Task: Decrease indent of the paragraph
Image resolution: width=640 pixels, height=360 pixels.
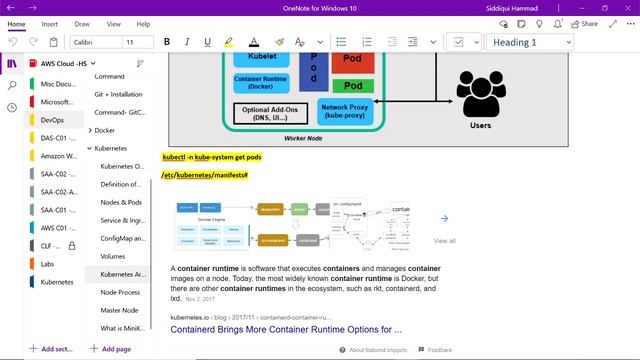Action: click(392, 42)
